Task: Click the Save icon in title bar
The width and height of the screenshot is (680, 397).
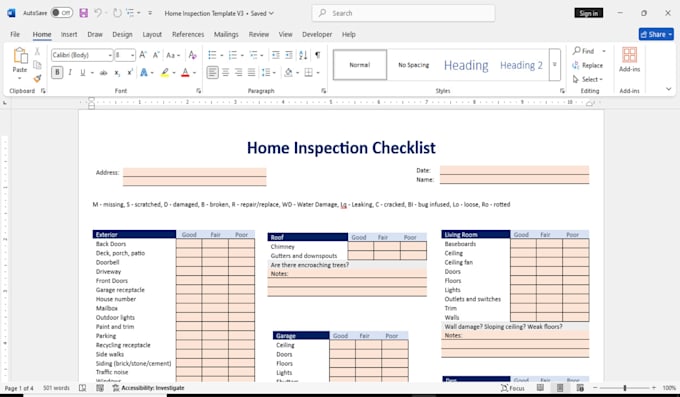Action: coord(84,13)
